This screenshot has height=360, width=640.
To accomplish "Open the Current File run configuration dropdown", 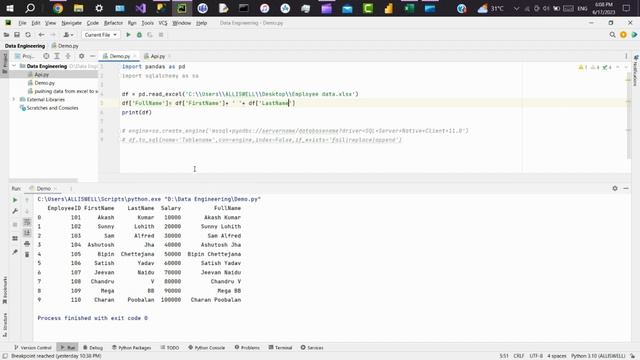I will pyautogui.click(x=100, y=35).
